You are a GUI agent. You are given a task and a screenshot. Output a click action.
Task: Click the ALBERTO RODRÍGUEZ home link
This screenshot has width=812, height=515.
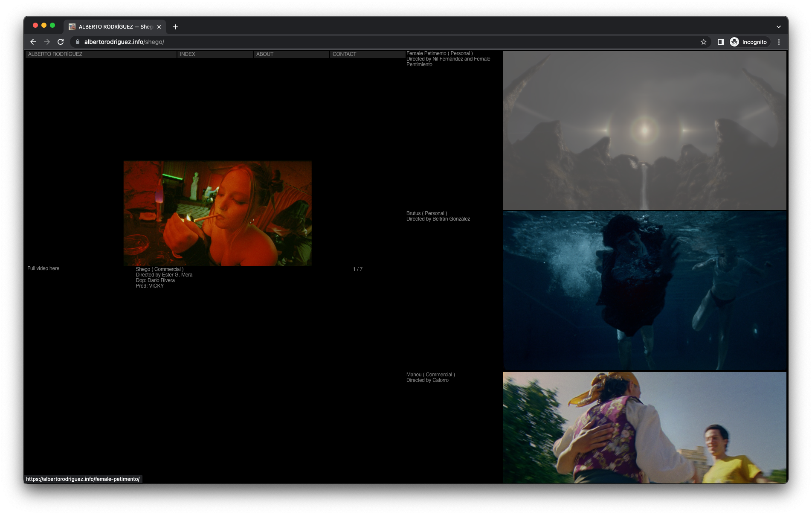click(55, 54)
